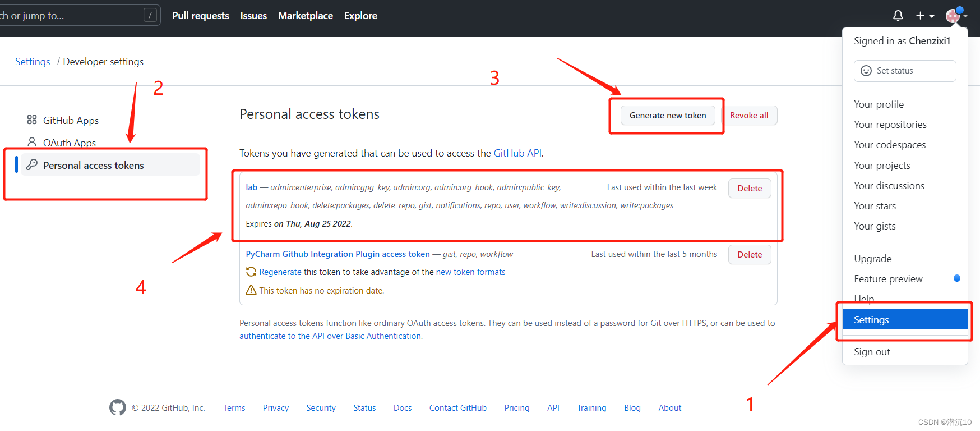Image resolution: width=980 pixels, height=431 pixels.
Task: Click the 'Personal access tokens' page heading
Action: (309, 114)
